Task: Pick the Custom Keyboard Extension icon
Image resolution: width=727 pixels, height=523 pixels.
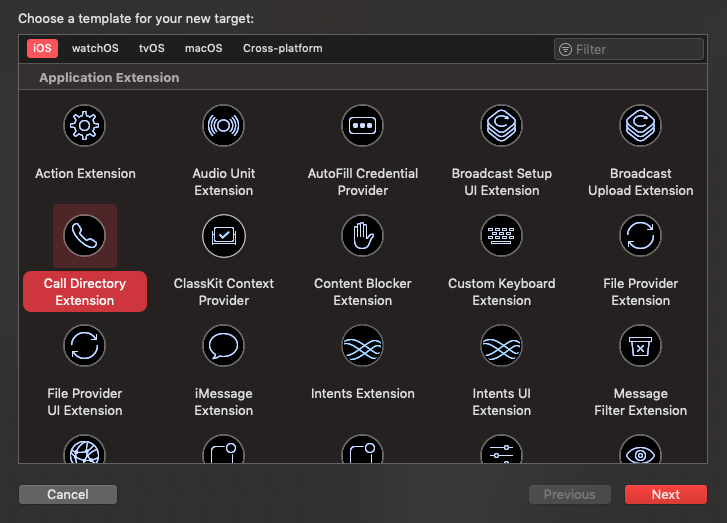Action: (501, 236)
